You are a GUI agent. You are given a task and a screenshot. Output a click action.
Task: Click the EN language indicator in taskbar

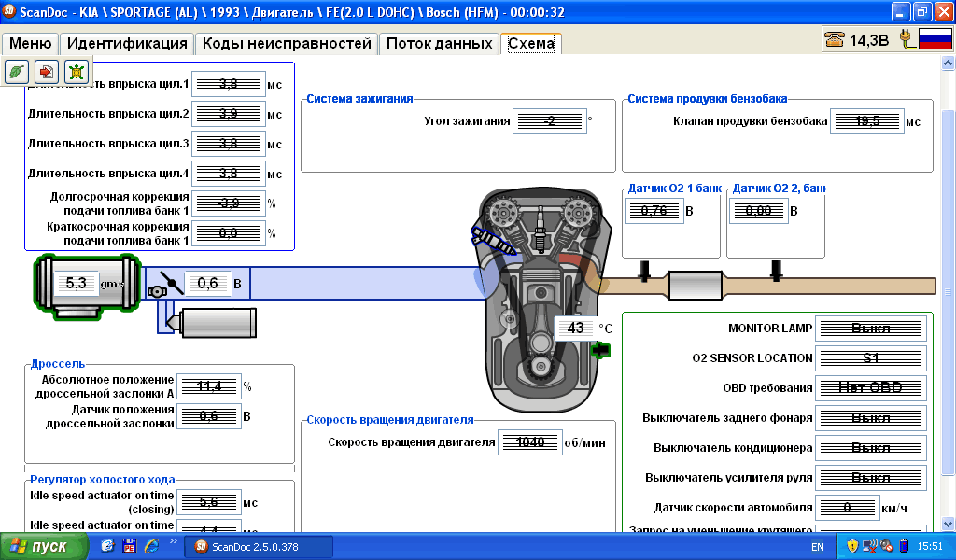click(817, 546)
